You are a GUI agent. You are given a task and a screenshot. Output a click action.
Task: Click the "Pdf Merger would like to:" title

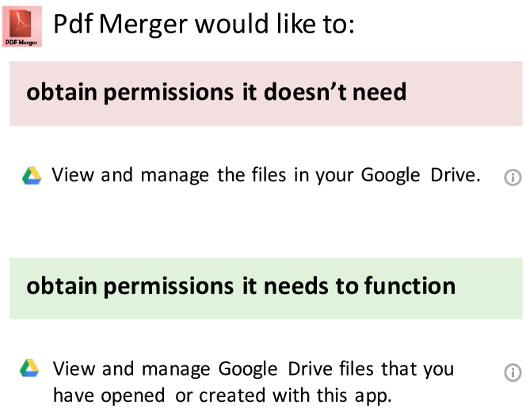[204, 25]
